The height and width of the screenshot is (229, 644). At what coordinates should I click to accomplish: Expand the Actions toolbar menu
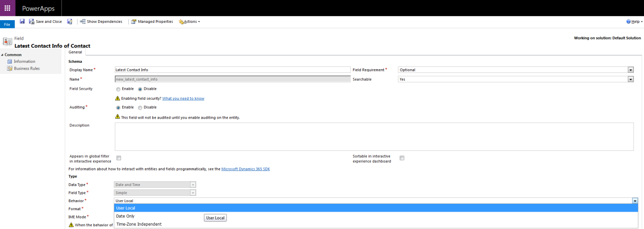tap(189, 22)
